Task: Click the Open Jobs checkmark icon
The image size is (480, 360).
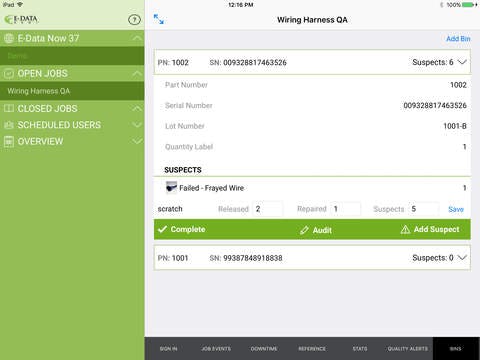Action: 9,73
